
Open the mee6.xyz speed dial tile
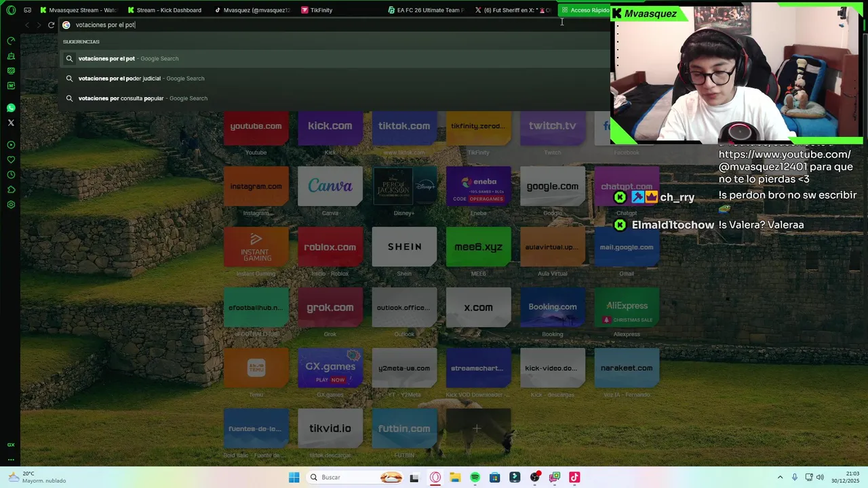pyautogui.click(x=478, y=247)
